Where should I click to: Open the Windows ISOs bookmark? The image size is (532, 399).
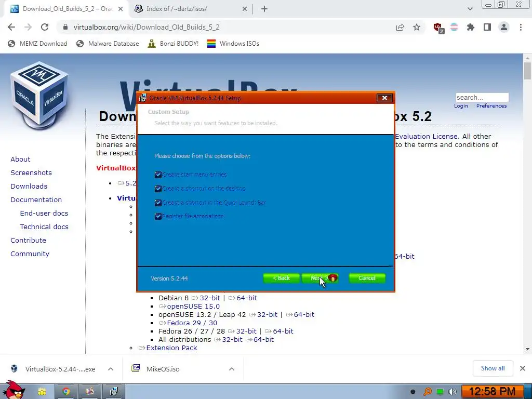pyautogui.click(x=233, y=44)
